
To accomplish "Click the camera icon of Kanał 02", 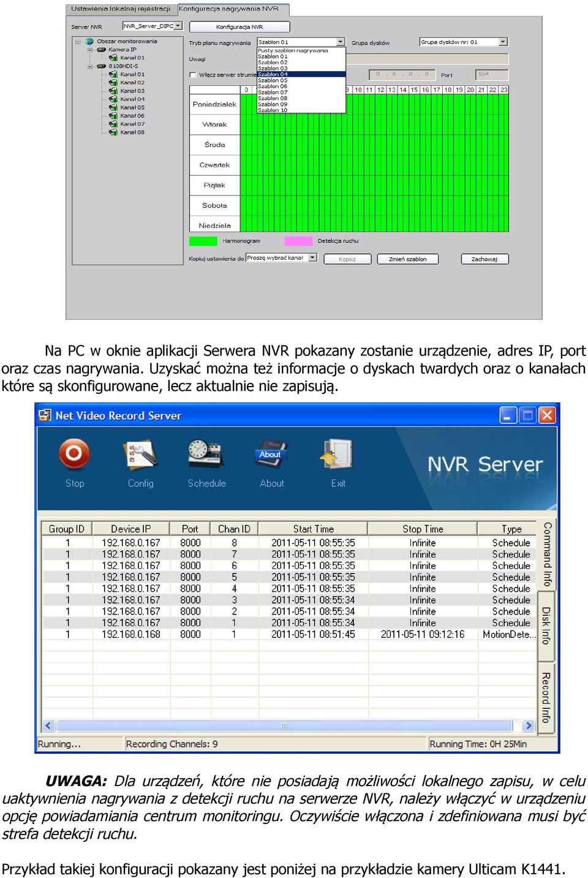I will pyautogui.click(x=113, y=83).
